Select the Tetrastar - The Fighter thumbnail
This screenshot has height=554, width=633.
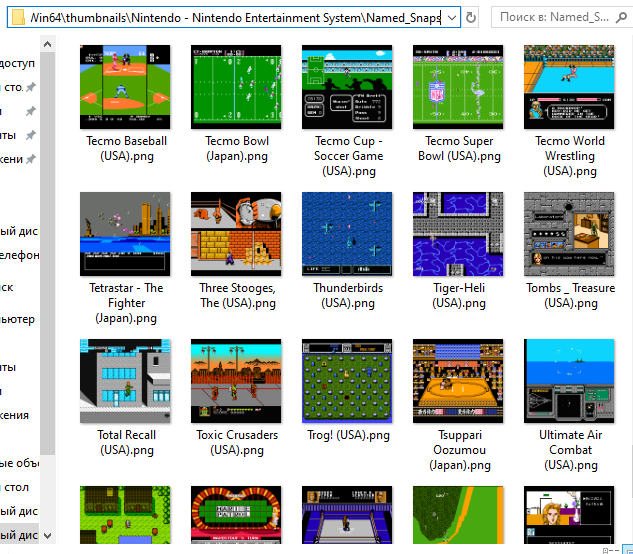(125, 234)
